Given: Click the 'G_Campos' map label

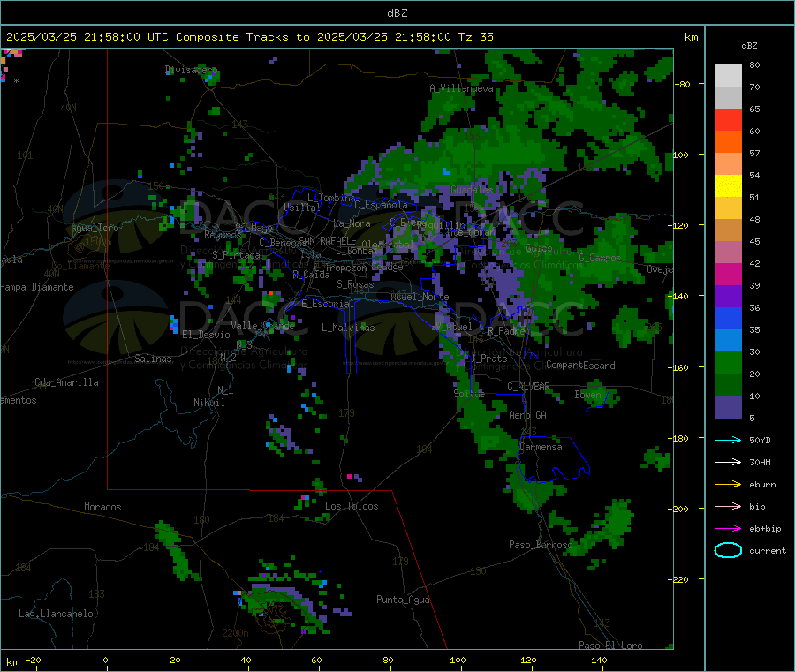Looking at the screenshot, I should [600, 258].
